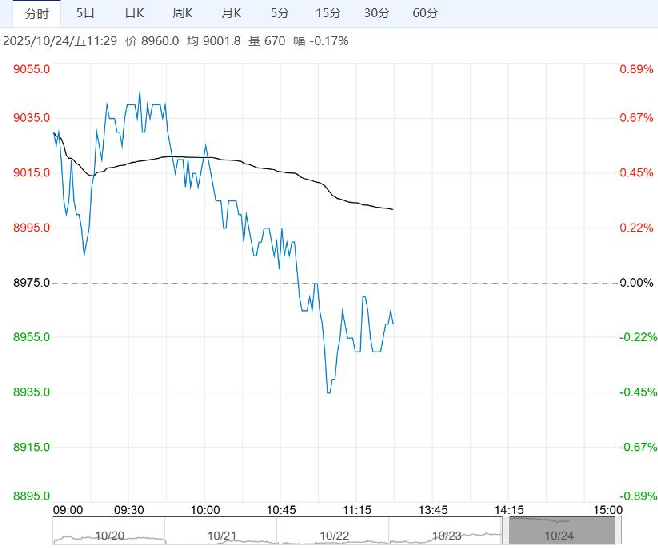The width and height of the screenshot is (658, 548).
Task: Pick the 10/22 mini chart thumbnail
Action: pyautogui.click(x=333, y=535)
